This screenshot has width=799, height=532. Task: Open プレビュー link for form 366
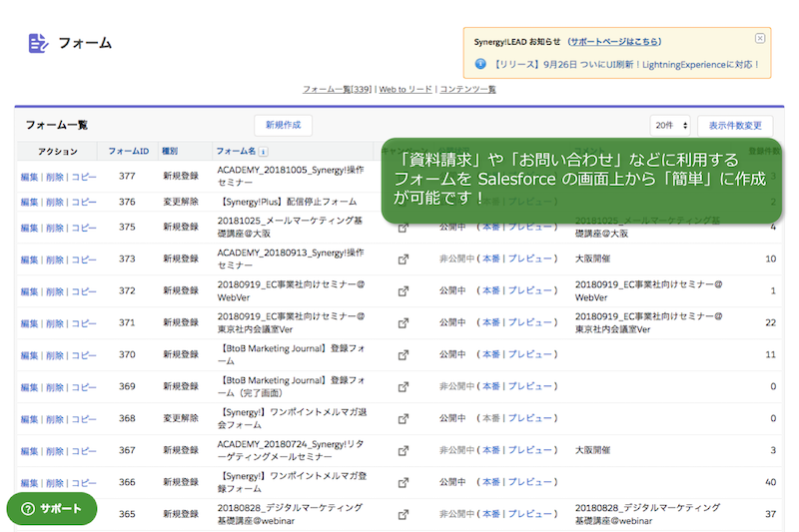530,482
